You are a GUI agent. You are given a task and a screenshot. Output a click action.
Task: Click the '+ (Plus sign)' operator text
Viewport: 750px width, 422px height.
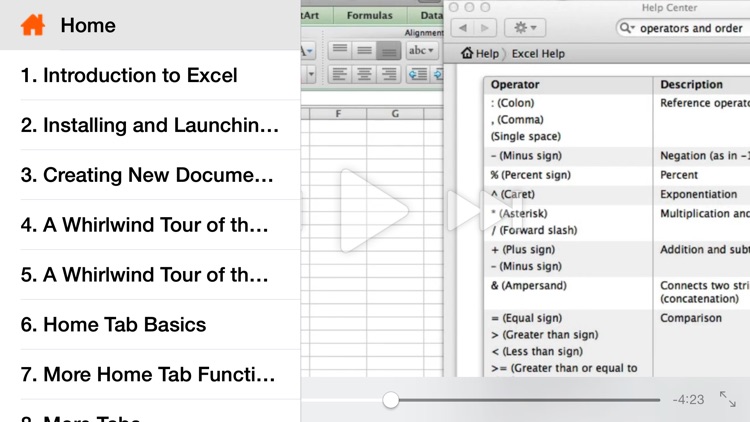pyautogui.click(x=523, y=249)
